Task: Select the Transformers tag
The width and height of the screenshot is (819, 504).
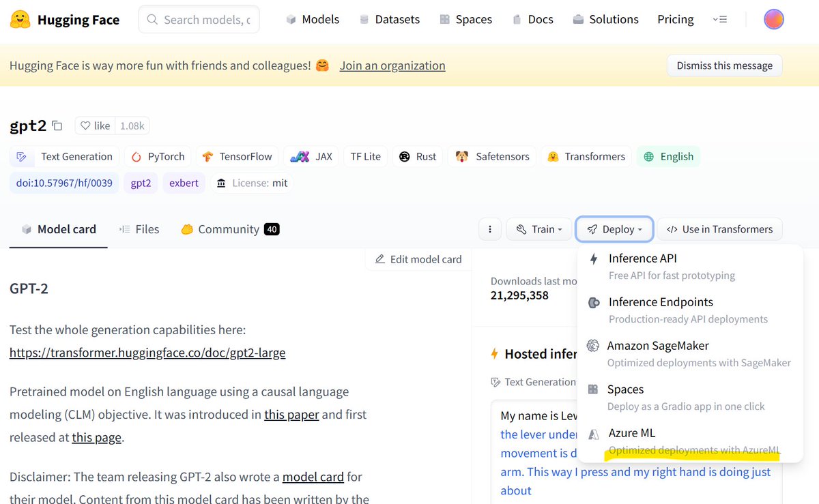Action: (x=586, y=156)
